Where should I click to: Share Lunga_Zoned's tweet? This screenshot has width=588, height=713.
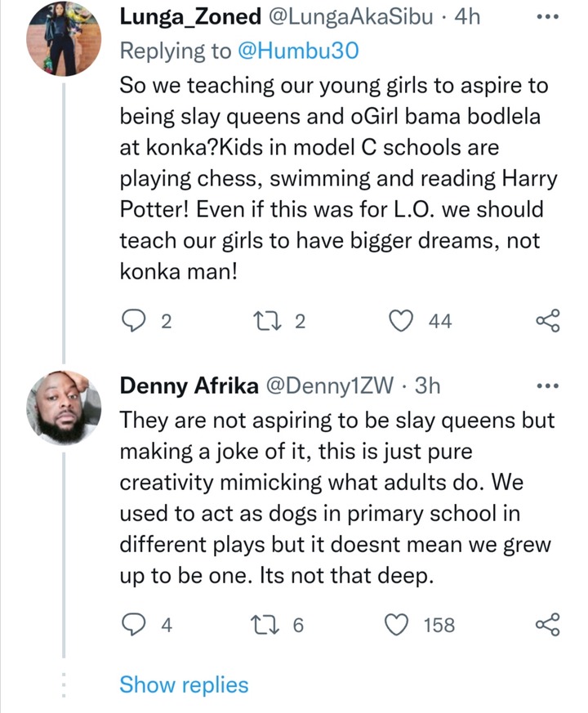click(548, 321)
